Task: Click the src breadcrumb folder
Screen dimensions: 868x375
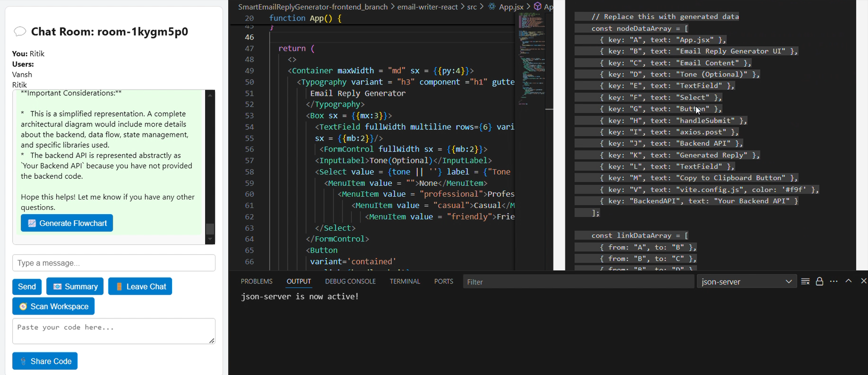Action: pos(472,7)
